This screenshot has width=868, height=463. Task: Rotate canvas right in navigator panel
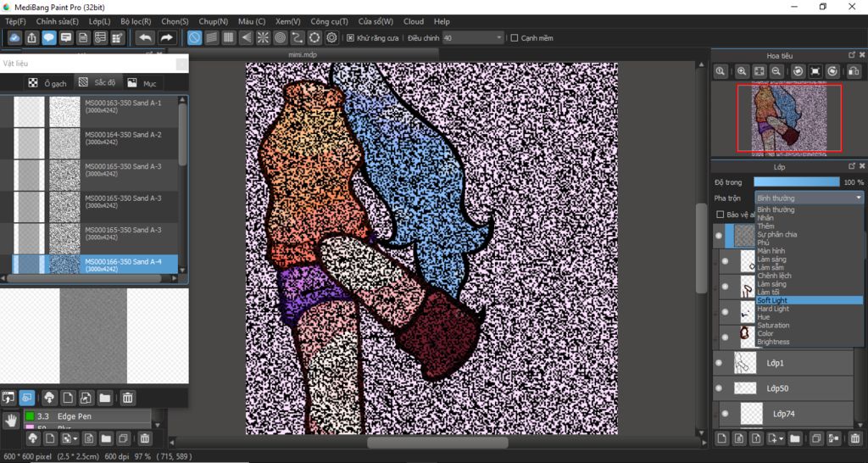click(832, 71)
